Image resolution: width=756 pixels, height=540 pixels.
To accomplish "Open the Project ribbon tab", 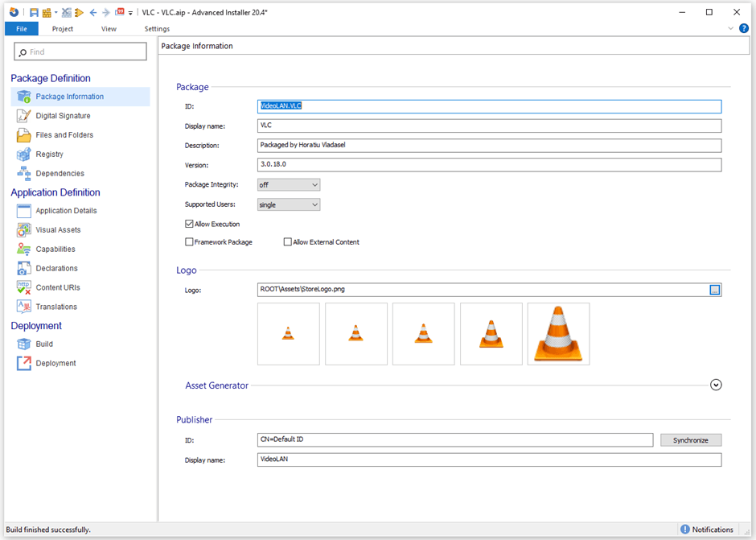I will [63, 29].
